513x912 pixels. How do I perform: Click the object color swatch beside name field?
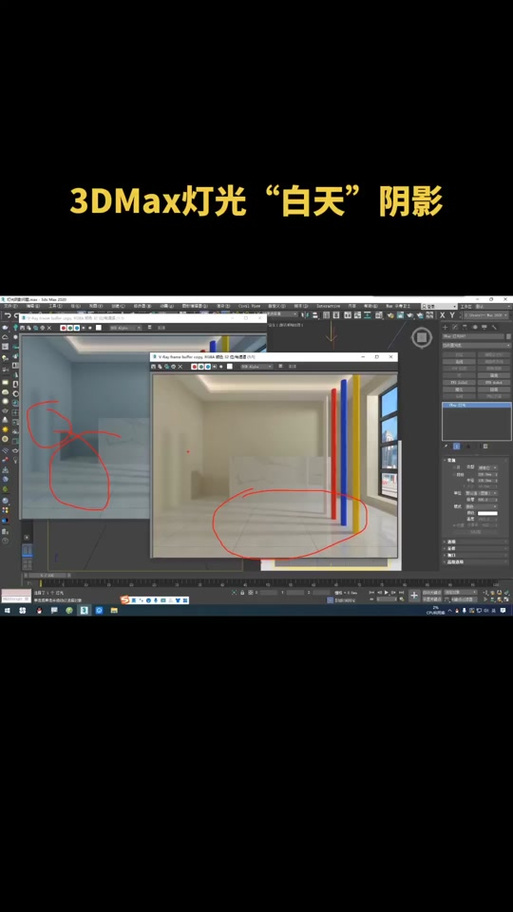point(509,336)
